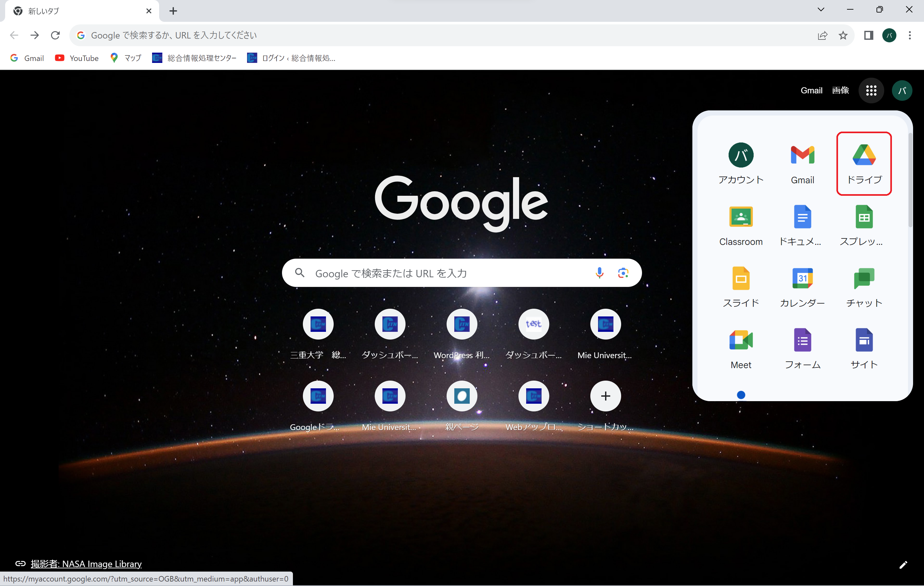Screen dimensions: 924x586
Task: Open the Chrome profile avatar in toolbar
Action: 889,35
